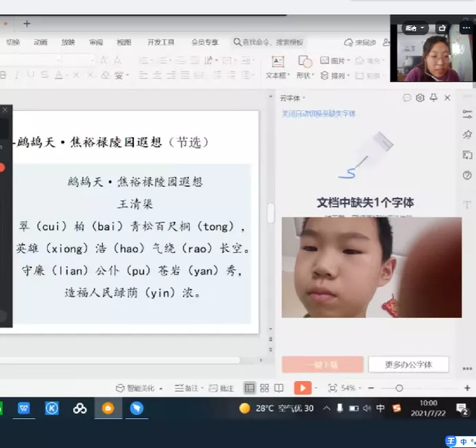Start slideshow with the orange play button

(302, 388)
